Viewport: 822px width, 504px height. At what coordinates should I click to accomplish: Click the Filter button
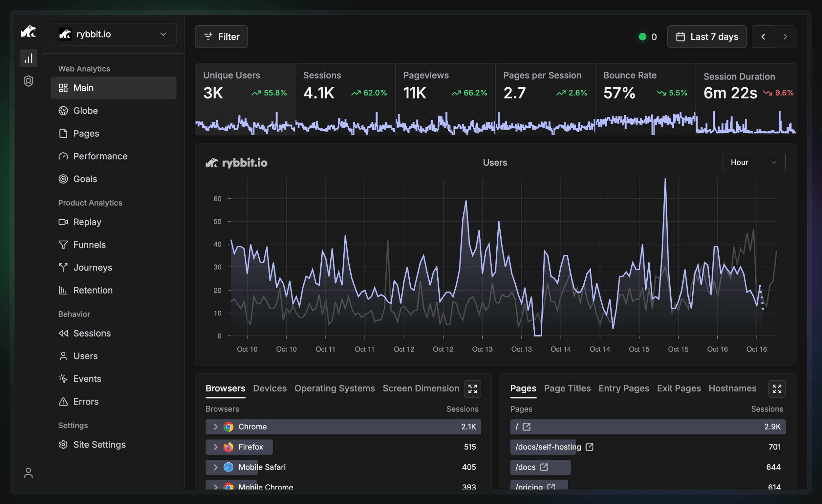point(221,37)
